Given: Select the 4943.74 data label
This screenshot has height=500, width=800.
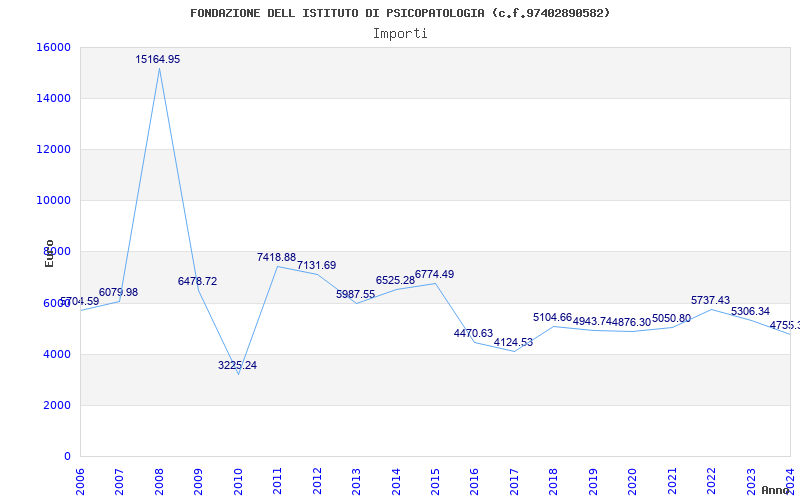Looking at the screenshot, I should (592, 322).
